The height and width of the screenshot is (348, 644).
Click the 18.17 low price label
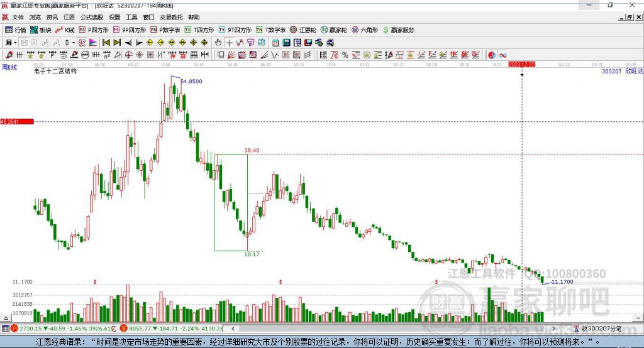(x=252, y=254)
